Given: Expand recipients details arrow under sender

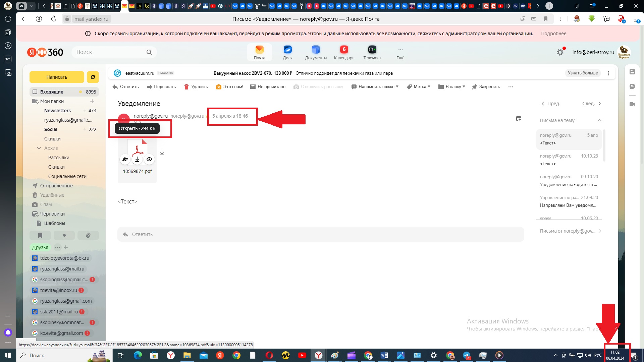Looking at the screenshot, I should pyautogui.click(x=140, y=122).
